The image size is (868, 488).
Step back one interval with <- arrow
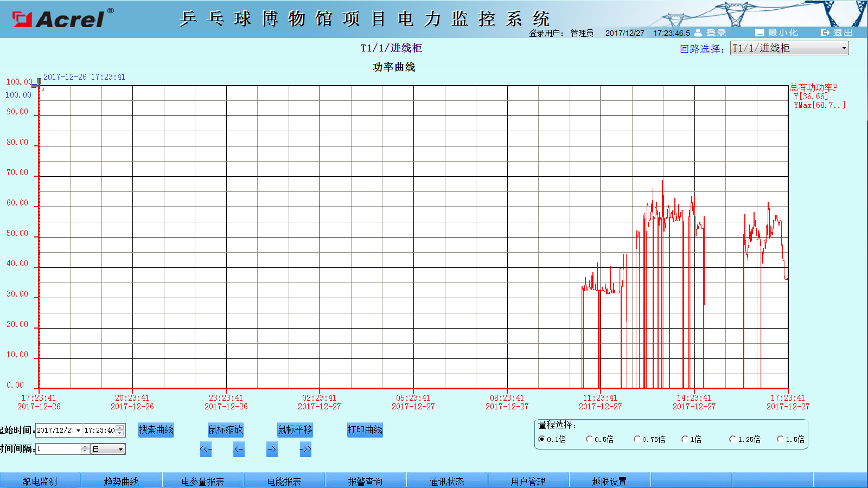[239, 450]
